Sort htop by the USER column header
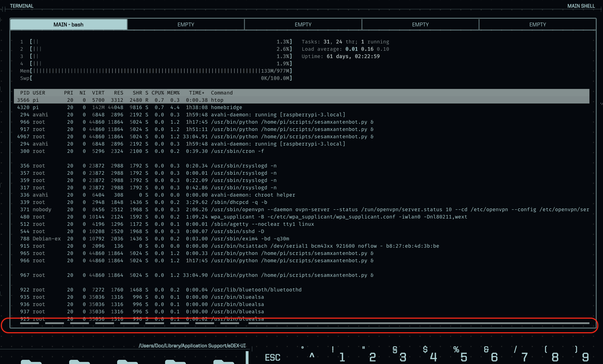The image size is (603, 364). tap(39, 93)
